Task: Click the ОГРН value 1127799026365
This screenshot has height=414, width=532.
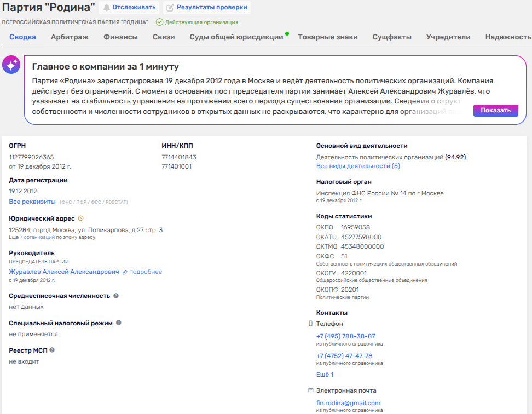Action: 31,157
